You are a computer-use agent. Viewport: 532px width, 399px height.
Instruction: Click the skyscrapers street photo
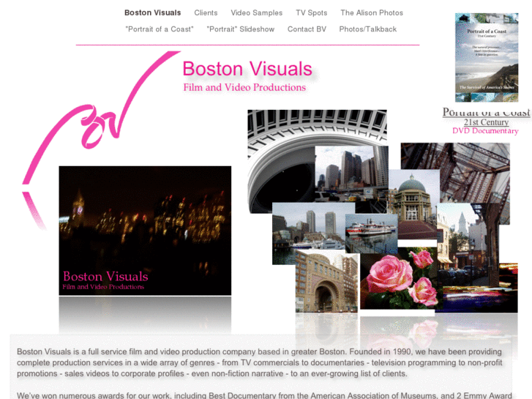(351, 174)
